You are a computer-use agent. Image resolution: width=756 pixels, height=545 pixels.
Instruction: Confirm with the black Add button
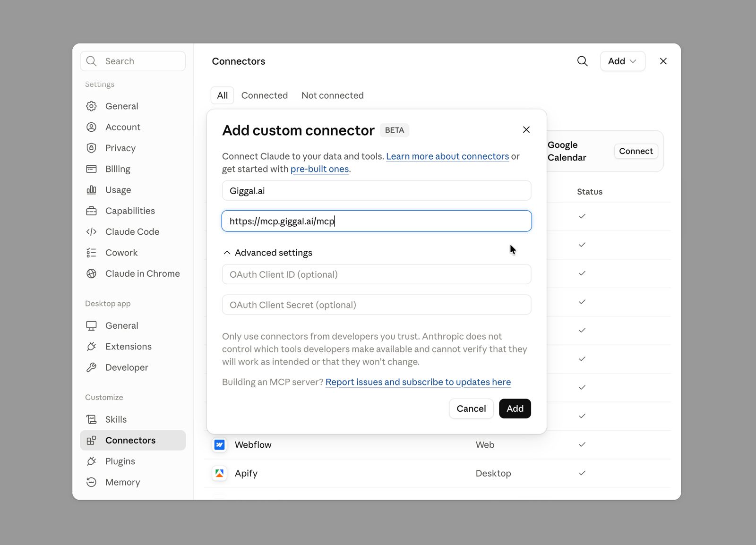coord(515,409)
